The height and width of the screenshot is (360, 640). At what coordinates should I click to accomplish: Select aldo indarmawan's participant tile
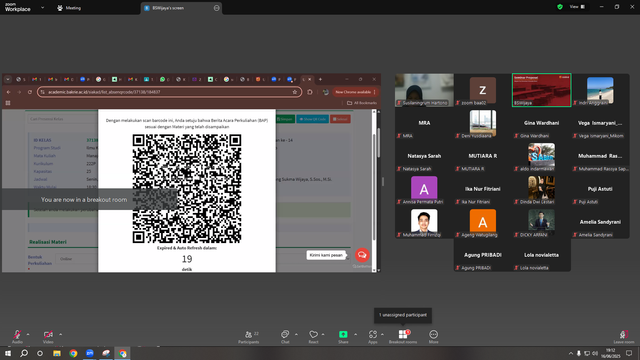(541, 156)
